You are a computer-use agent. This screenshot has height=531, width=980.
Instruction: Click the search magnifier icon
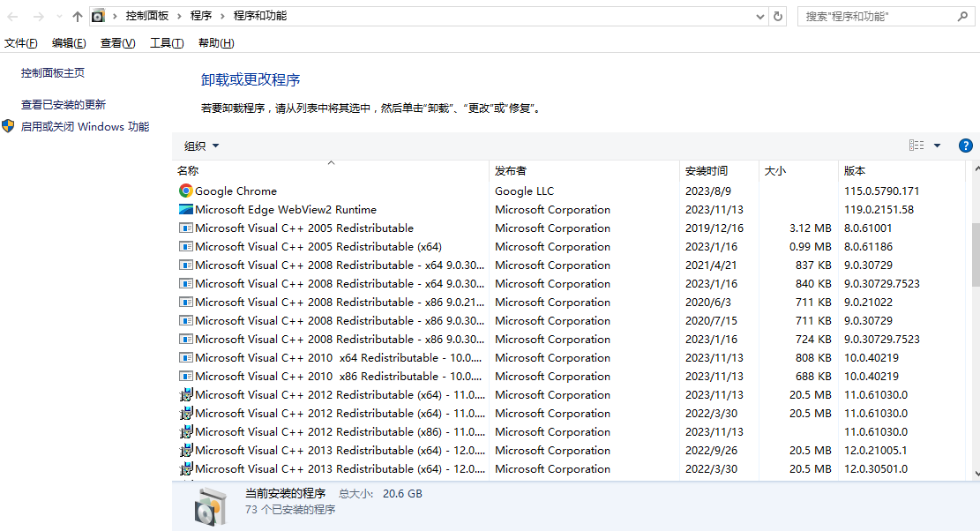[962, 16]
